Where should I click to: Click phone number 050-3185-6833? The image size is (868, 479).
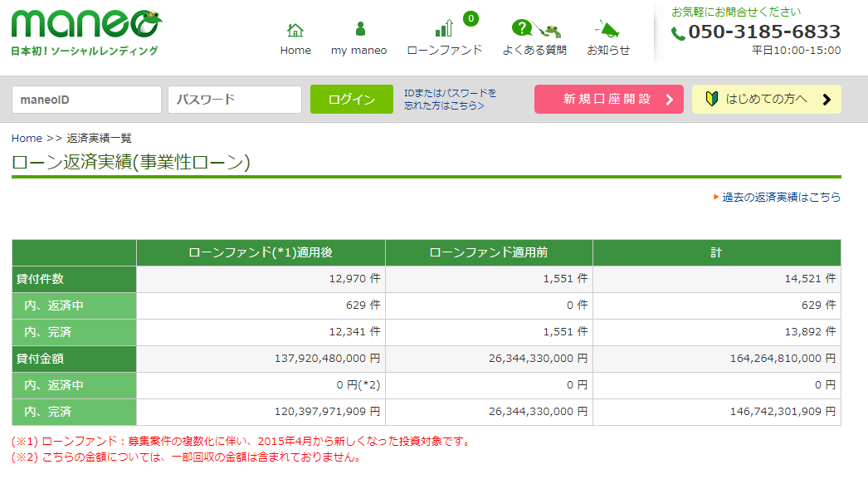click(764, 32)
